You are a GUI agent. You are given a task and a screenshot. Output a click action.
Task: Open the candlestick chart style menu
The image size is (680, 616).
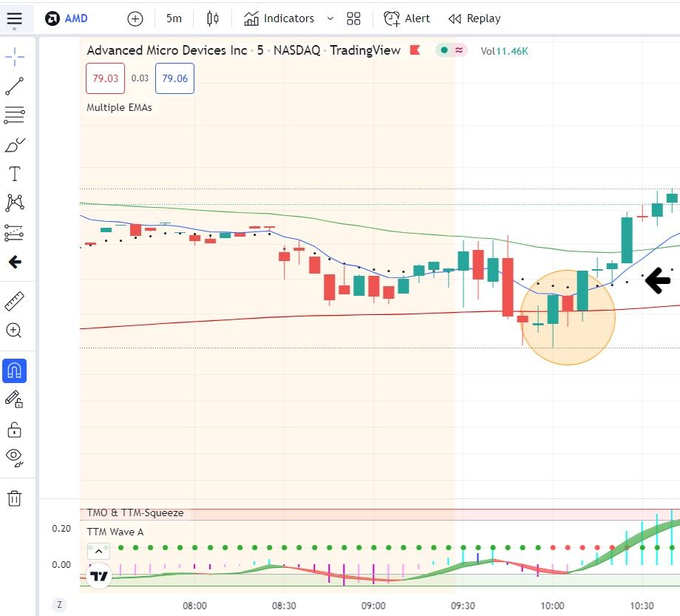coord(213,18)
